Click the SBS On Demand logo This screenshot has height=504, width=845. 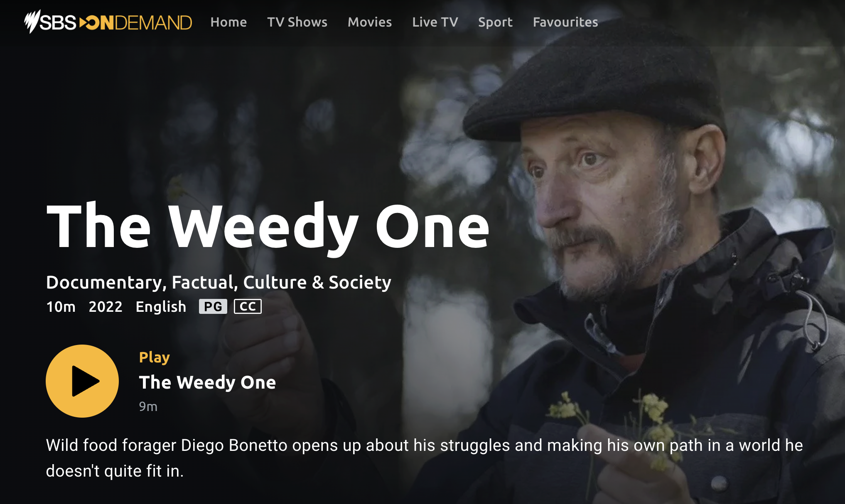108,22
